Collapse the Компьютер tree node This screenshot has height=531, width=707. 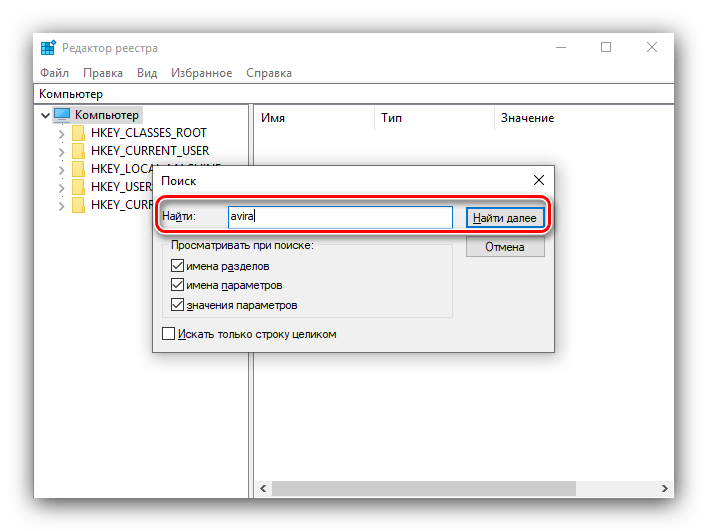pyautogui.click(x=45, y=115)
